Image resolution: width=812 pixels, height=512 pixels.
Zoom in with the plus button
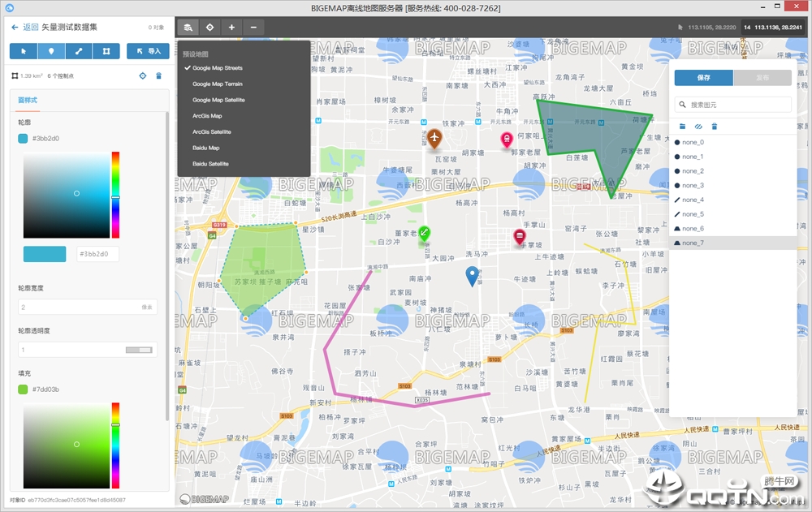(x=231, y=27)
